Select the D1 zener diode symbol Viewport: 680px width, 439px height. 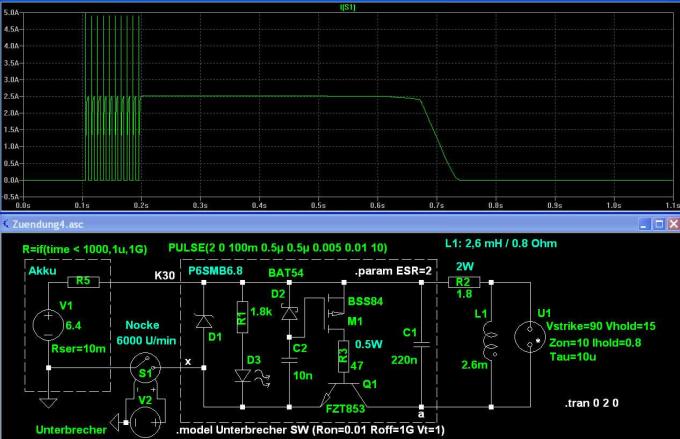(203, 321)
